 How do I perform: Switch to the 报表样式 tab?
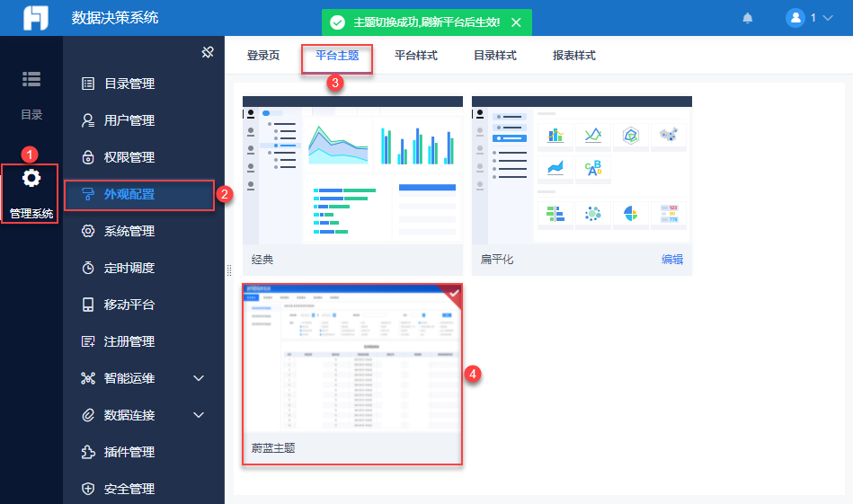[574, 56]
